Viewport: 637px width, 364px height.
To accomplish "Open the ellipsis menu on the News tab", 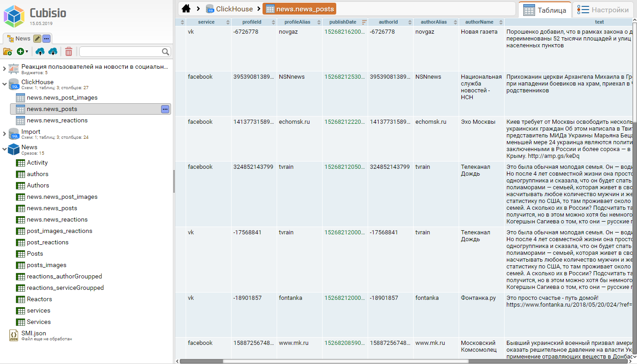I will pyautogui.click(x=46, y=39).
